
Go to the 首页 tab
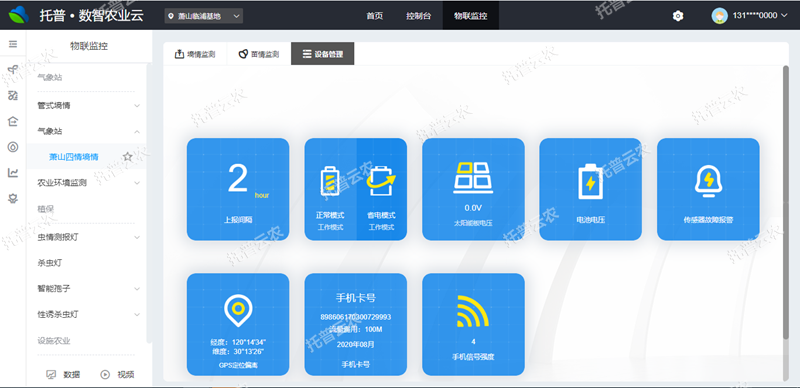coord(374,16)
